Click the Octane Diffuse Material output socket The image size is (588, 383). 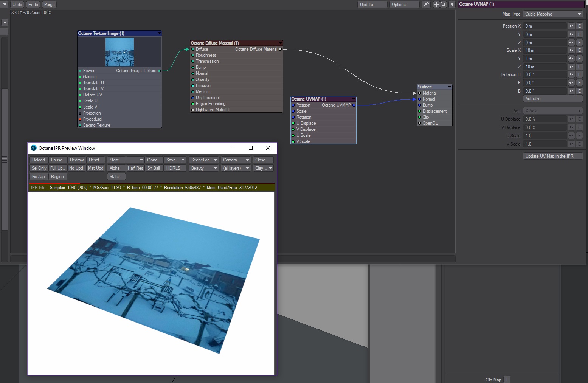coord(280,49)
